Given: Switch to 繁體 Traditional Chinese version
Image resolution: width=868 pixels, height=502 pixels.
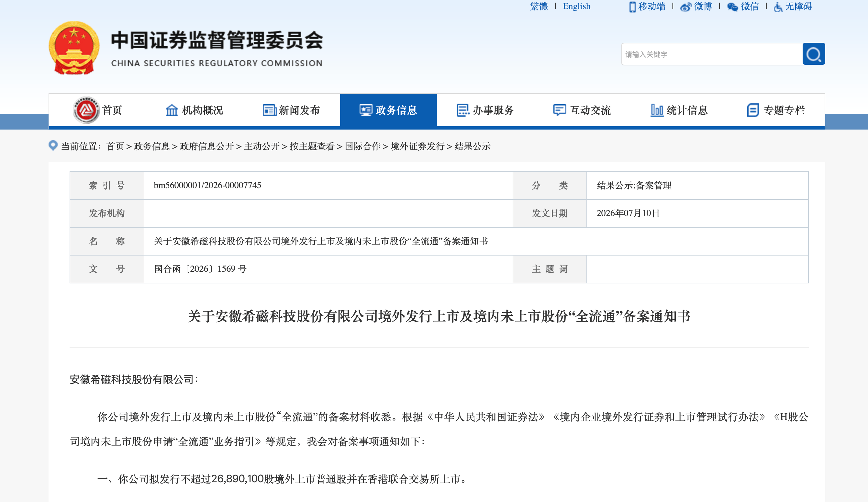Looking at the screenshot, I should tap(539, 6).
